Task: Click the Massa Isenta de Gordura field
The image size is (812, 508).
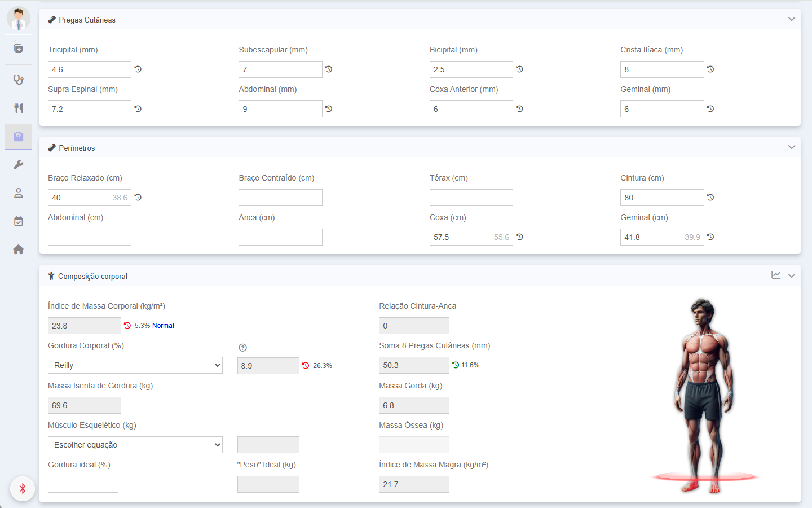Action: (x=85, y=405)
